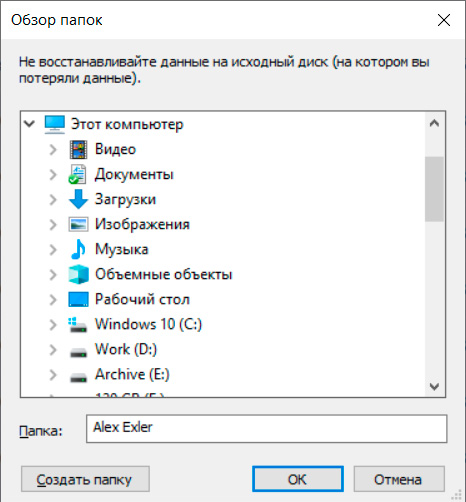Click the Рабочий стол desktop icon
The image size is (466, 502).
[x=78, y=299]
